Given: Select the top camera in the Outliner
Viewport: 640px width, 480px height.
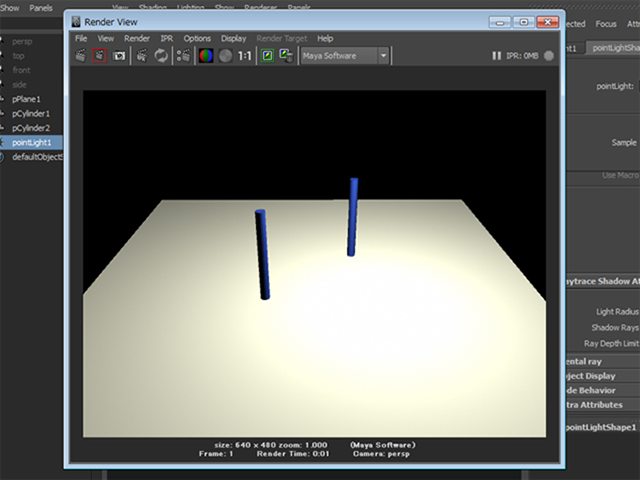Looking at the screenshot, I should click(x=18, y=56).
